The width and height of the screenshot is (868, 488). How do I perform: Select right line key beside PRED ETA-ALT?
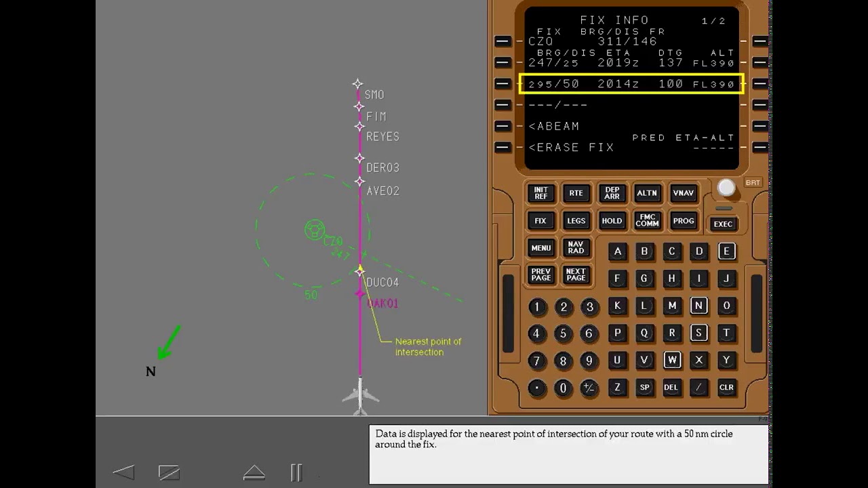click(x=759, y=146)
